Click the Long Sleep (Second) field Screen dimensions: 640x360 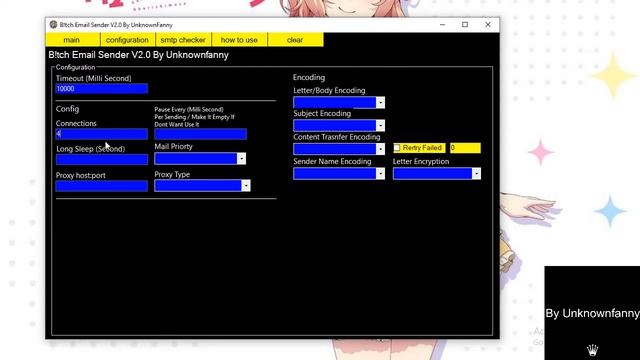coord(102,159)
